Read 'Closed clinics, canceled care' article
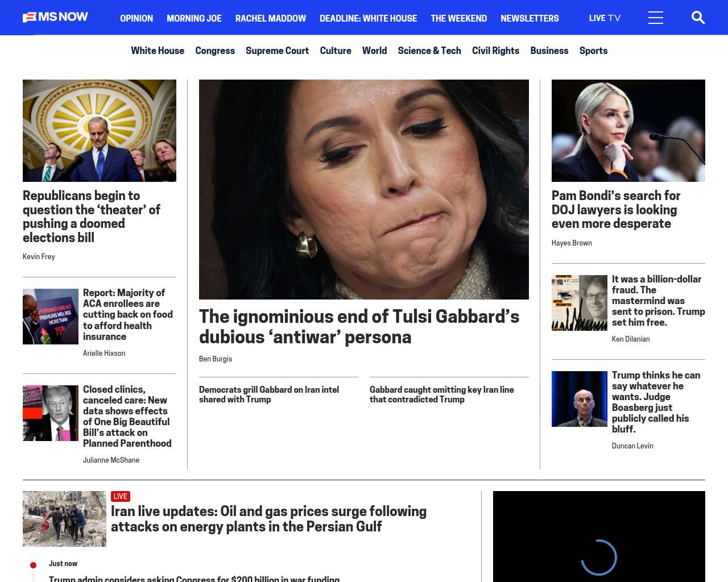Screen dimensions: 728x582 tap(127, 416)
